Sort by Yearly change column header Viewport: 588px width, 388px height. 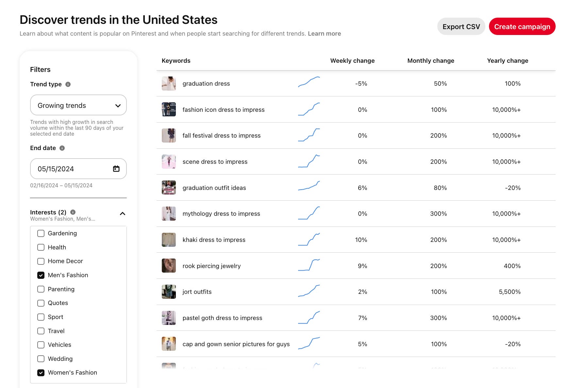tap(508, 61)
